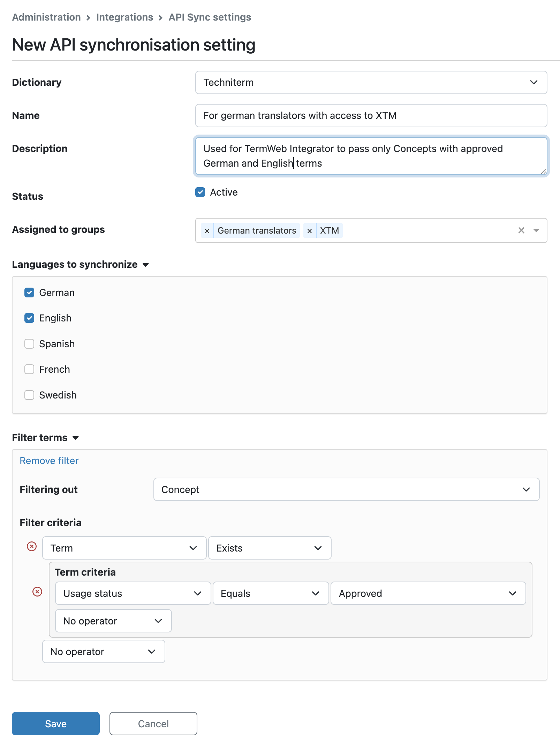
Task: Click into the Description text area
Action: pos(371,156)
